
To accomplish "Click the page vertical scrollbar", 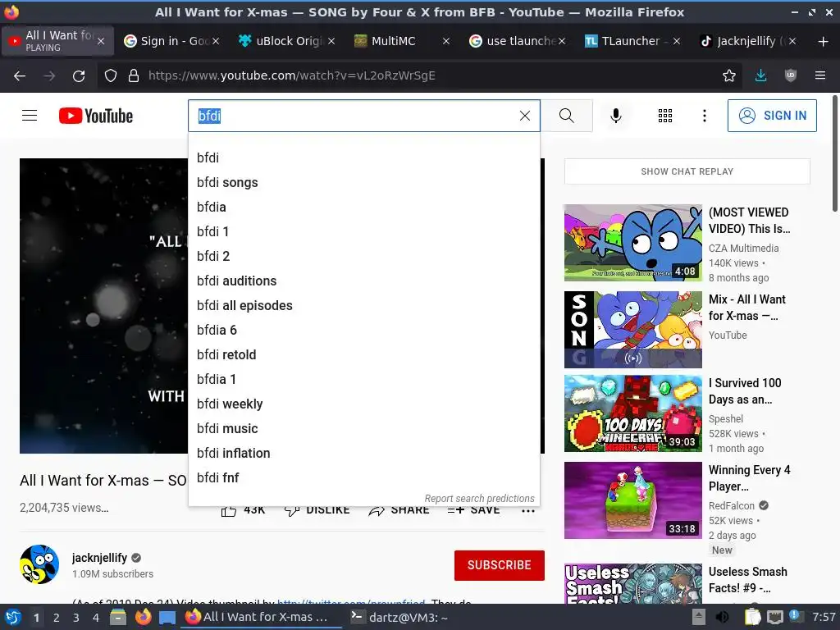I will (x=834, y=153).
